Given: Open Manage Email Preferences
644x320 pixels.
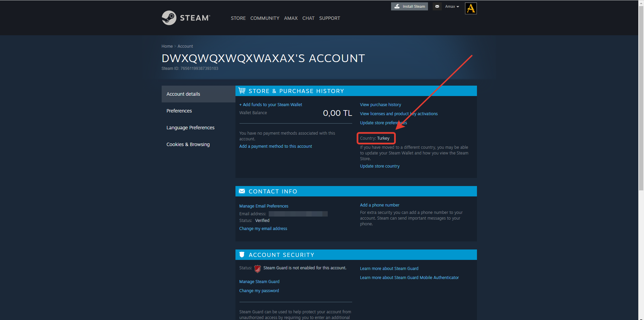Looking at the screenshot, I should coord(264,206).
